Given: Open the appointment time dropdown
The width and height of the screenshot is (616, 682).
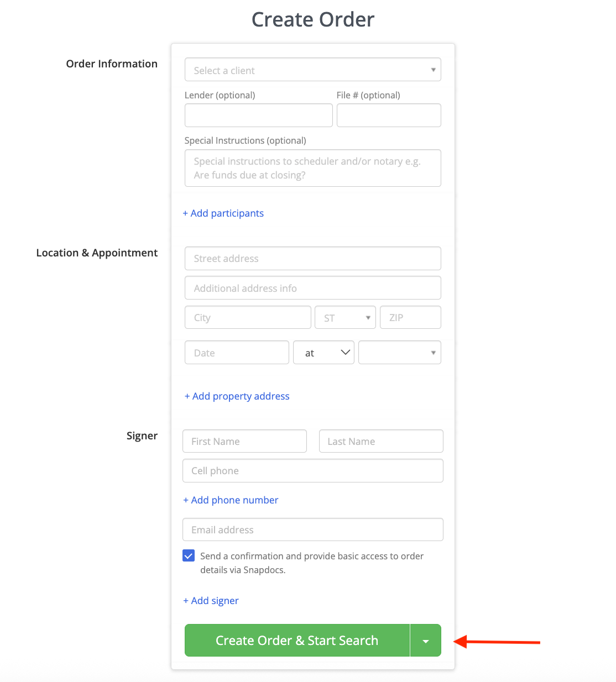Looking at the screenshot, I should pos(399,353).
